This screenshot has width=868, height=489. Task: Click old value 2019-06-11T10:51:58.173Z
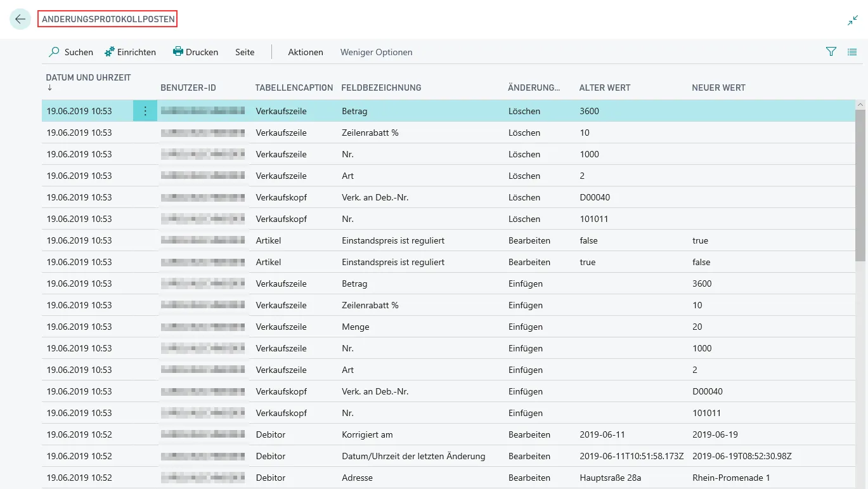click(632, 456)
